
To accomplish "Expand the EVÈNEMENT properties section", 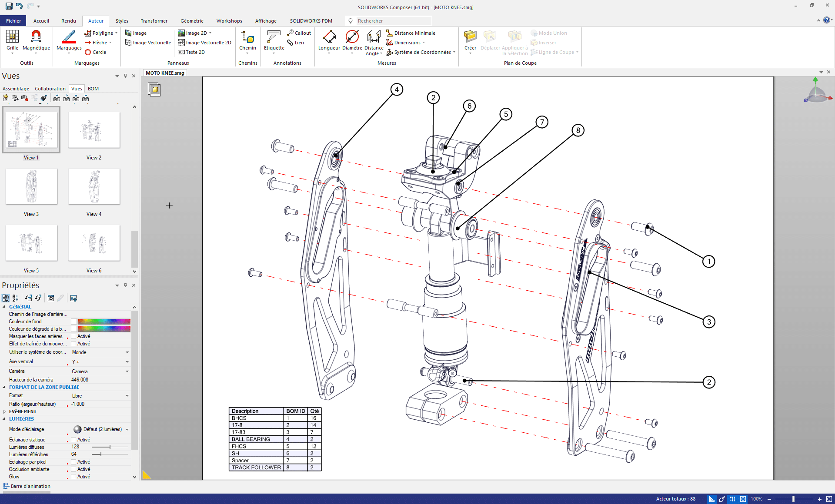I will point(4,411).
